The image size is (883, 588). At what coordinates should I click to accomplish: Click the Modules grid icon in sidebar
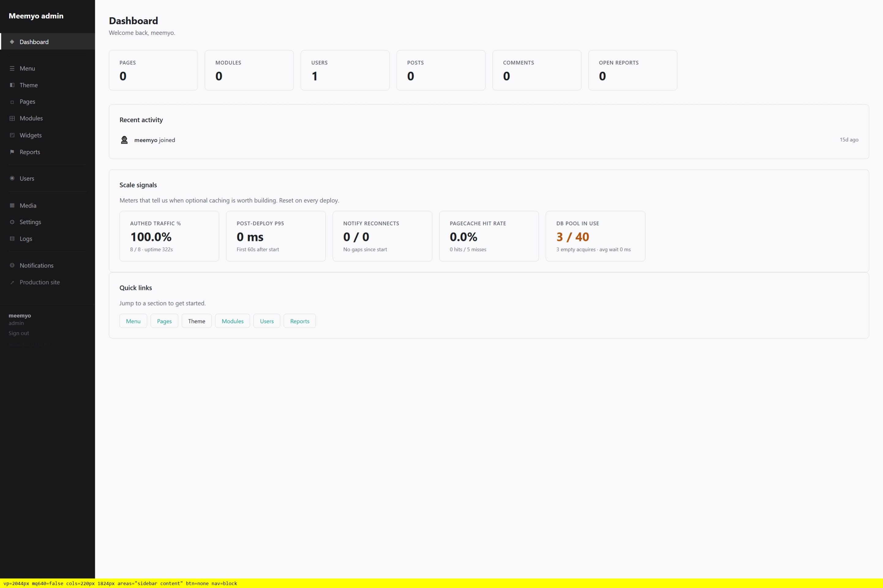pos(12,118)
